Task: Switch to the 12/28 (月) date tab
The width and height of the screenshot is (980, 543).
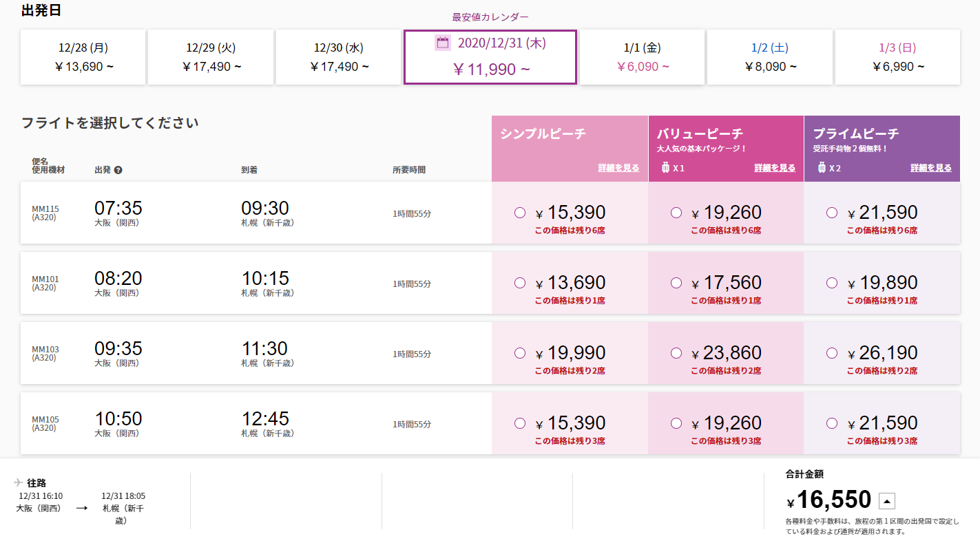Action: pos(83,57)
